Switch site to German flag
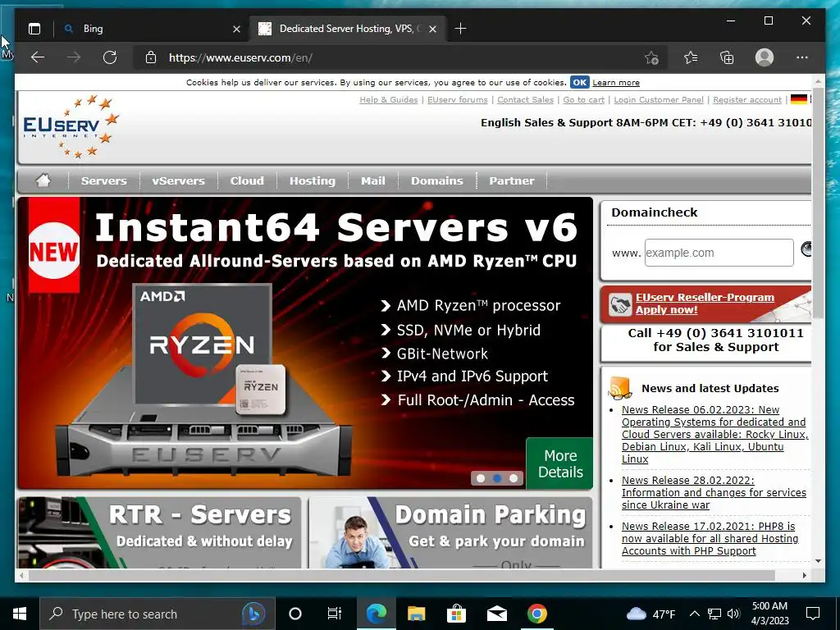Viewport: 840px width, 630px height. click(799, 99)
